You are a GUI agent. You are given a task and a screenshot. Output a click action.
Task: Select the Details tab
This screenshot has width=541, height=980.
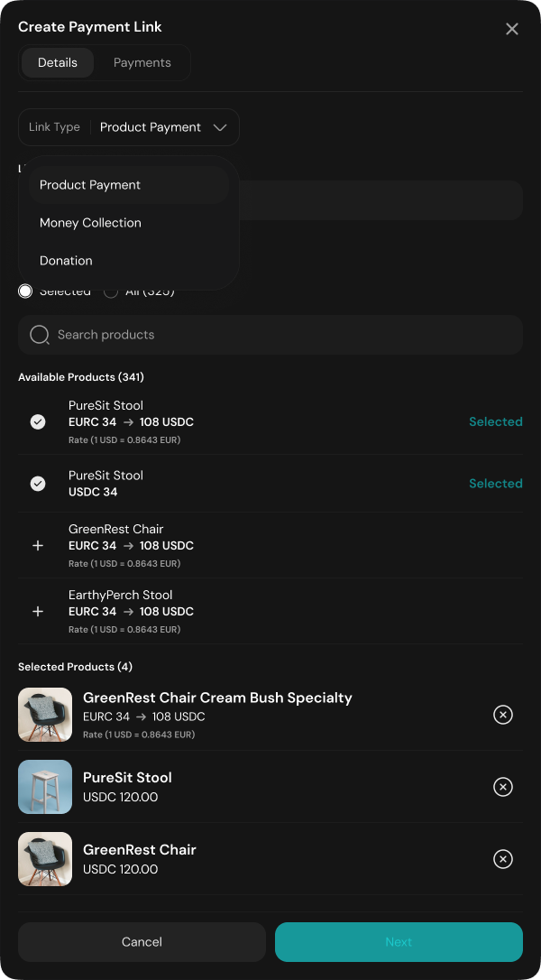tap(57, 62)
